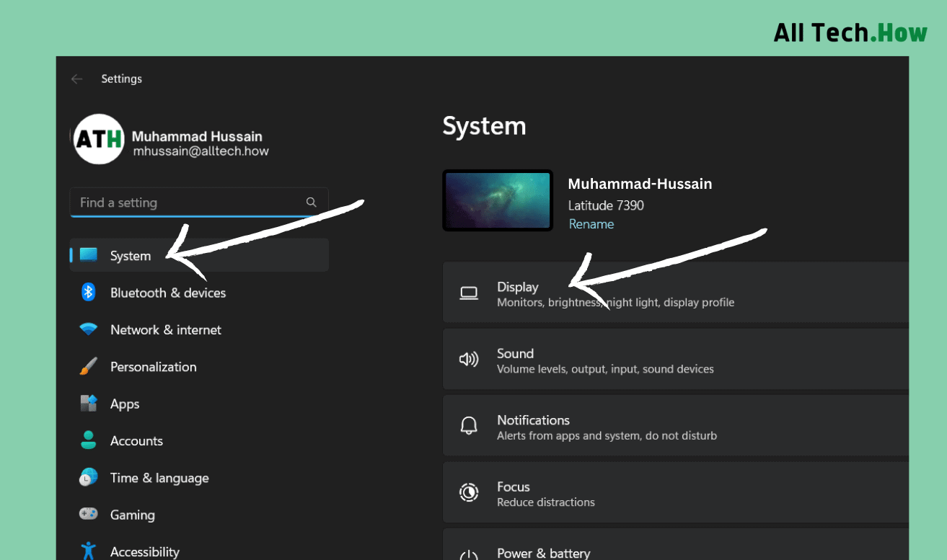Open Gaming settings via the Xbox icon
Image resolution: width=947 pixels, height=560 pixels.
88,515
